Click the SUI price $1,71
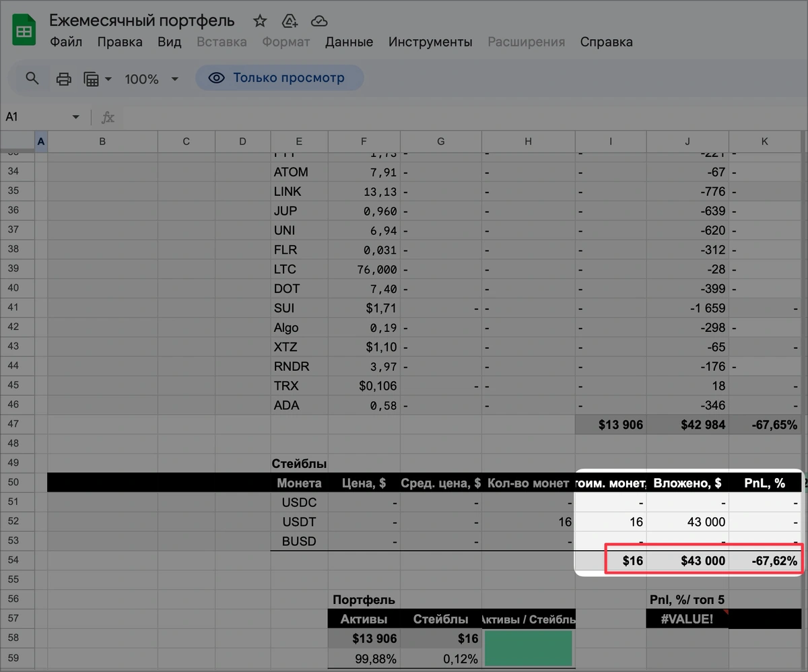Viewport: 808px width, 672px height. [364, 308]
